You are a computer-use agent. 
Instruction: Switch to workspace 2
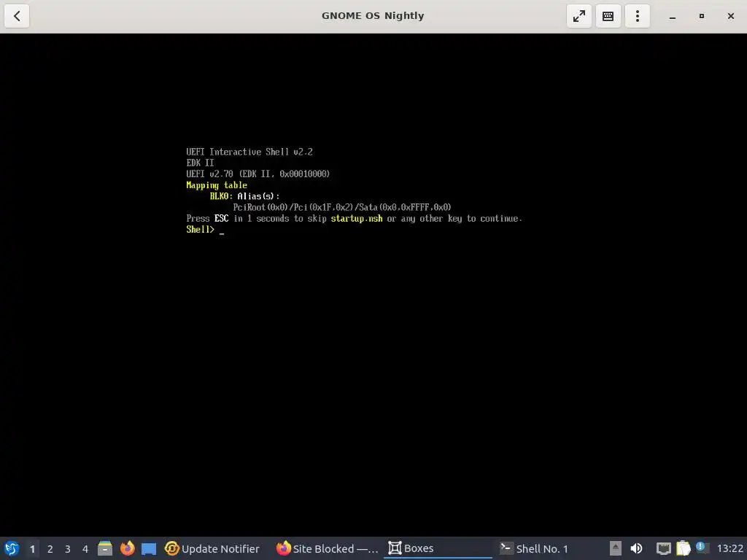[50, 549]
